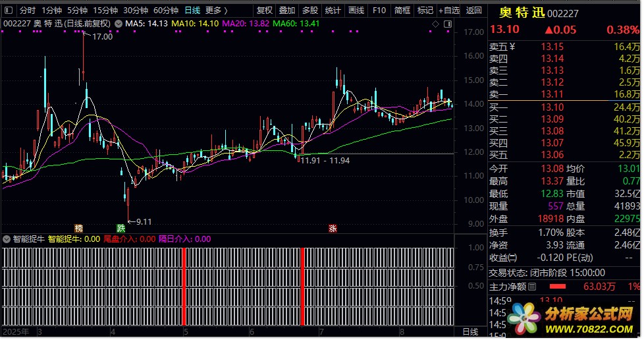Toggle 多股 multi-stock view
This screenshot has width=644, height=340.
coord(309,11)
